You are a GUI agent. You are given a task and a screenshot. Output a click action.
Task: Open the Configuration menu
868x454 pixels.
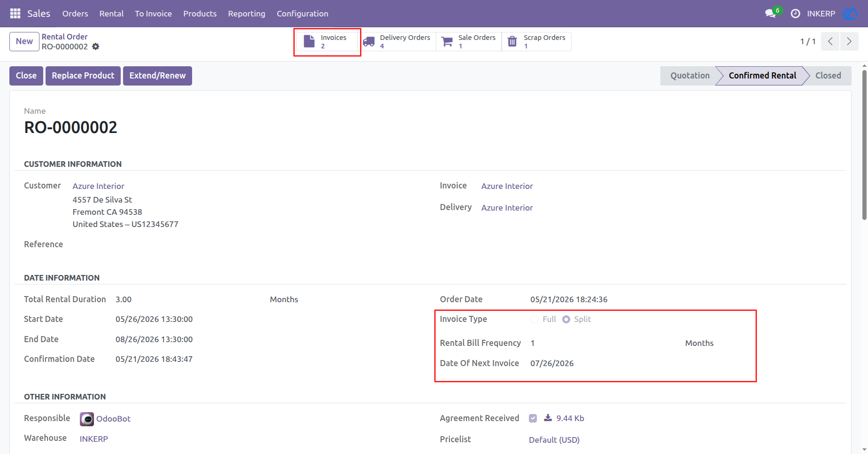tap(302, 14)
